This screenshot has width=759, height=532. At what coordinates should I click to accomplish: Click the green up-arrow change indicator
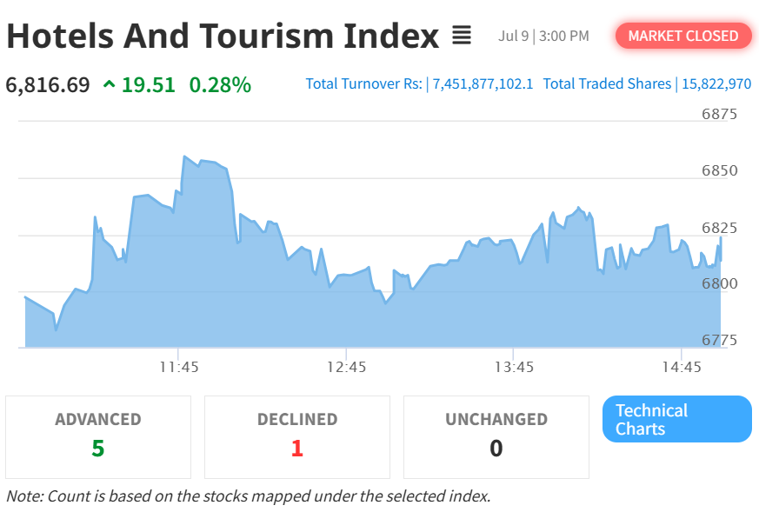coord(110,84)
